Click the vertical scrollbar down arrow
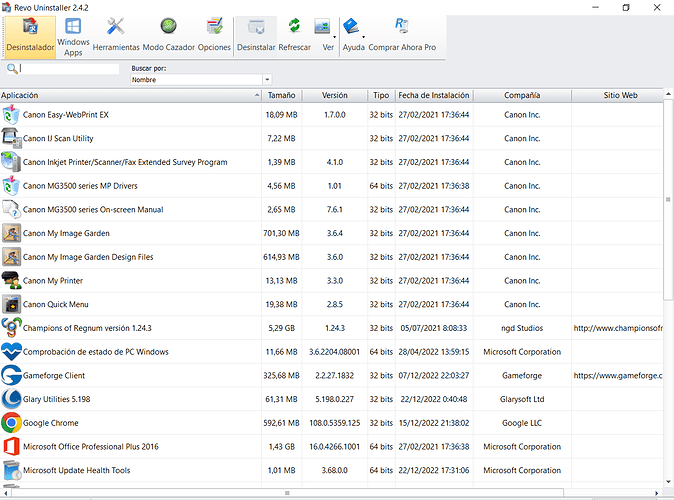The height and width of the screenshot is (500, 674). [x=668, y=482]
